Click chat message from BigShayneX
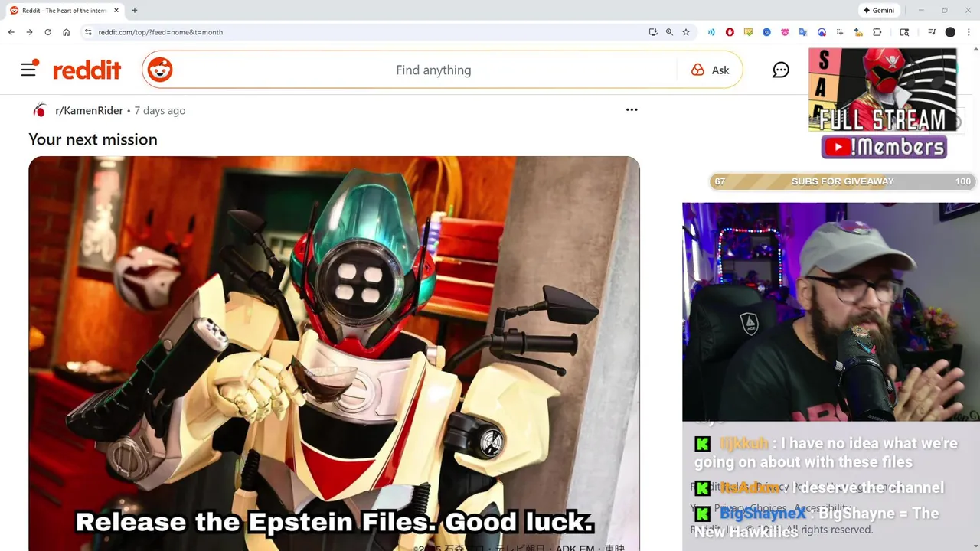 tap(816, 522)
